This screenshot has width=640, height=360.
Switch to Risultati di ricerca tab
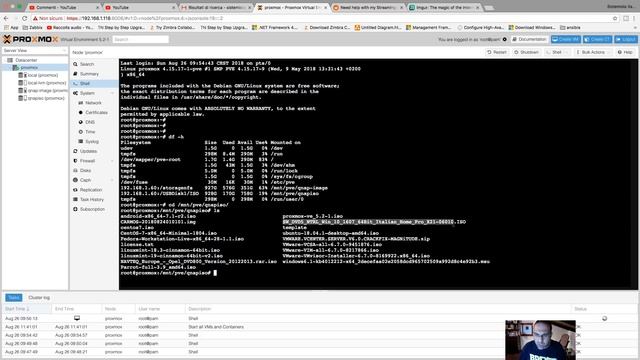(x=215, y=7)
